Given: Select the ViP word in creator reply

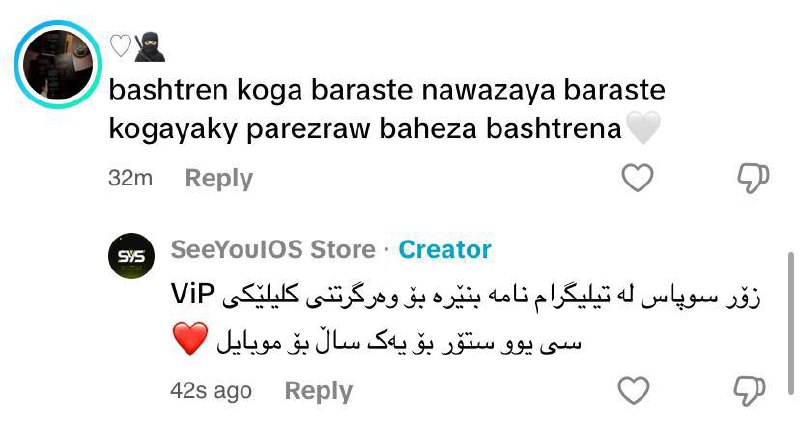Looking at the screenshot, I should 193,294.
